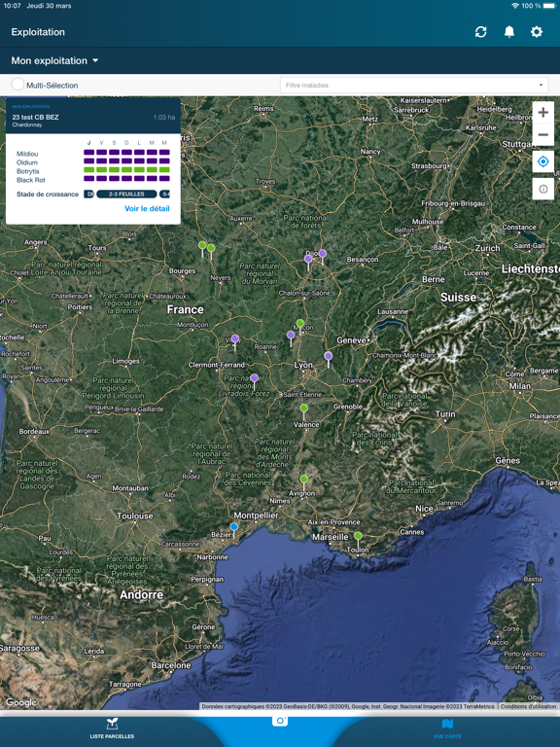Screen dimensions: 560x747
Task: Tap the camera icon in bottom bar
Action: click(x=280, y=721)
